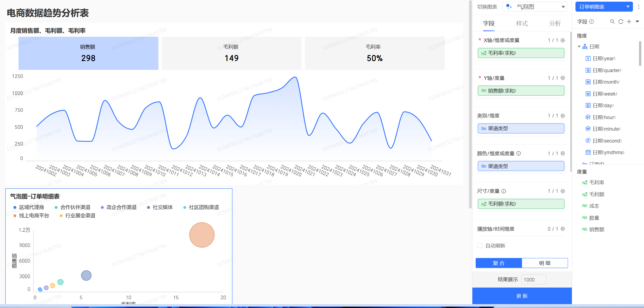The image size is (644, 308).
Task: Open the 气泡图 chart type dropdown
Action: 535,7
